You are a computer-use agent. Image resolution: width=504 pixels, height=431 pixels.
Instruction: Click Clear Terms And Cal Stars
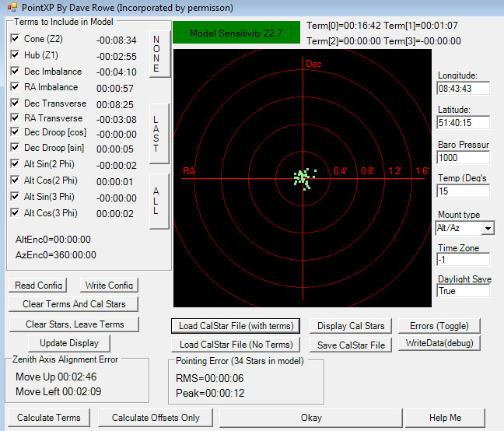[x=74, y=304]
